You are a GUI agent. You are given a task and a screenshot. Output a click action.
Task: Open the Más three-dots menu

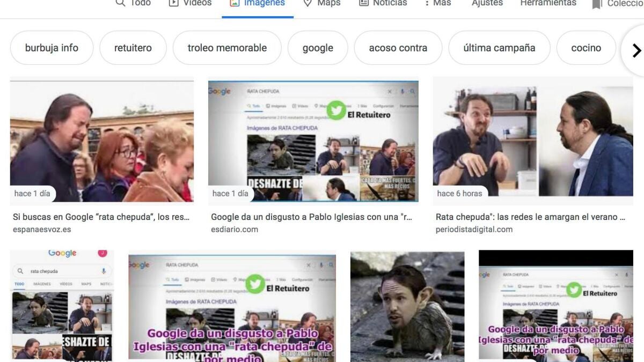click(x=427, y=3)
